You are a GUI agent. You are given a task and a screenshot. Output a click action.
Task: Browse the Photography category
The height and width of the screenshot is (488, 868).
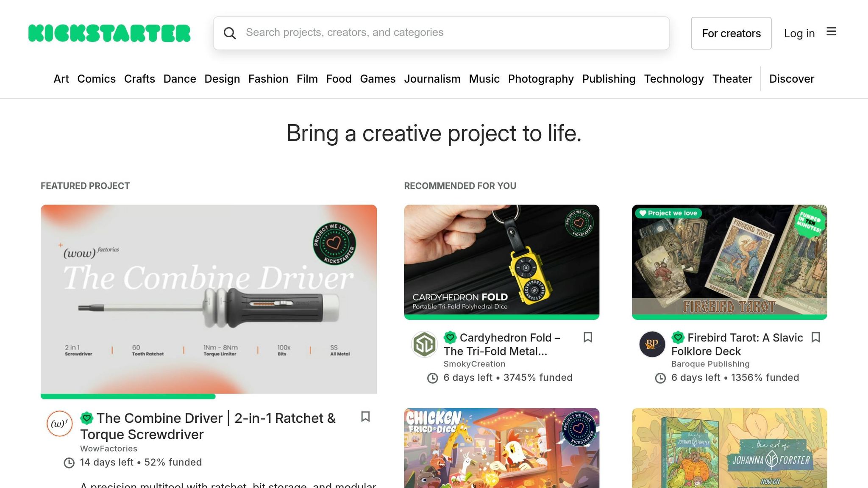pyautogui.click(x=541, y=79)
